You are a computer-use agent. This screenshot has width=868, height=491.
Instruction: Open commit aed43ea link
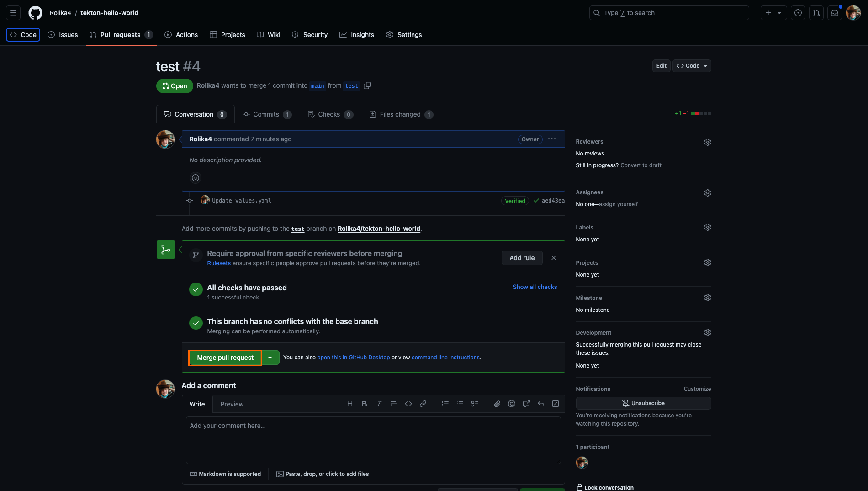pos(553,201)
